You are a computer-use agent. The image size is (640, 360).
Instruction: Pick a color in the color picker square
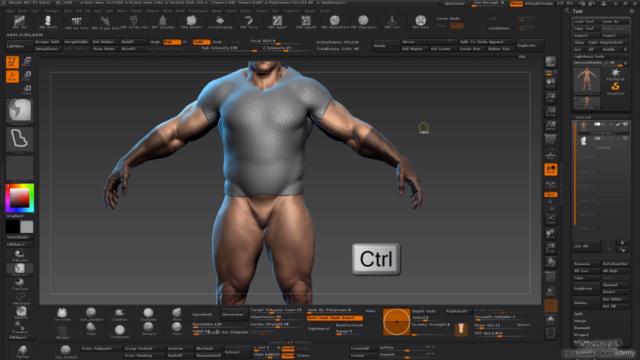(20, 198)
